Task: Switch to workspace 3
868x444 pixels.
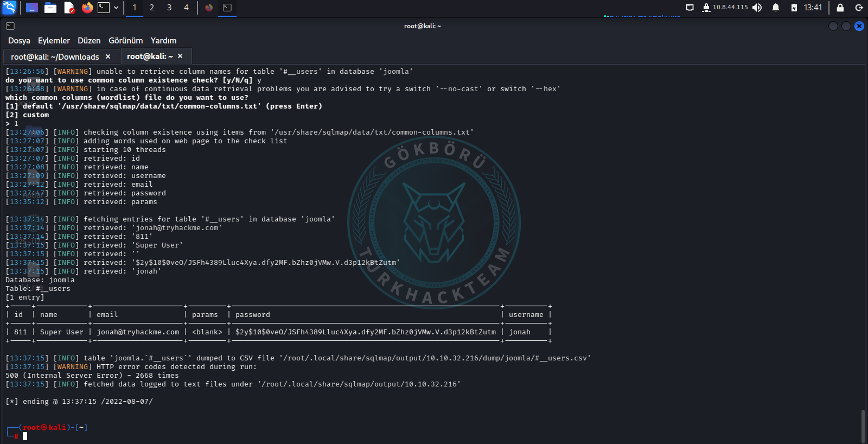Action: 169,8
